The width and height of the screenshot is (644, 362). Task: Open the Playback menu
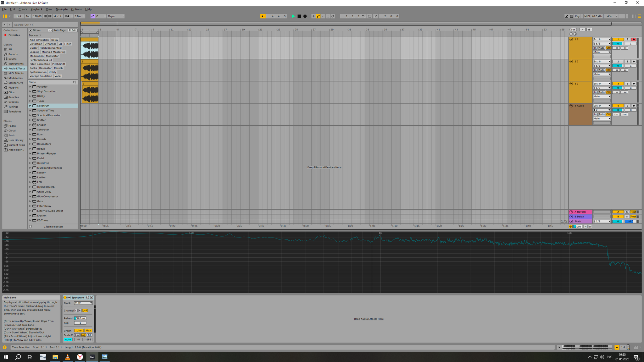[36, 9]
